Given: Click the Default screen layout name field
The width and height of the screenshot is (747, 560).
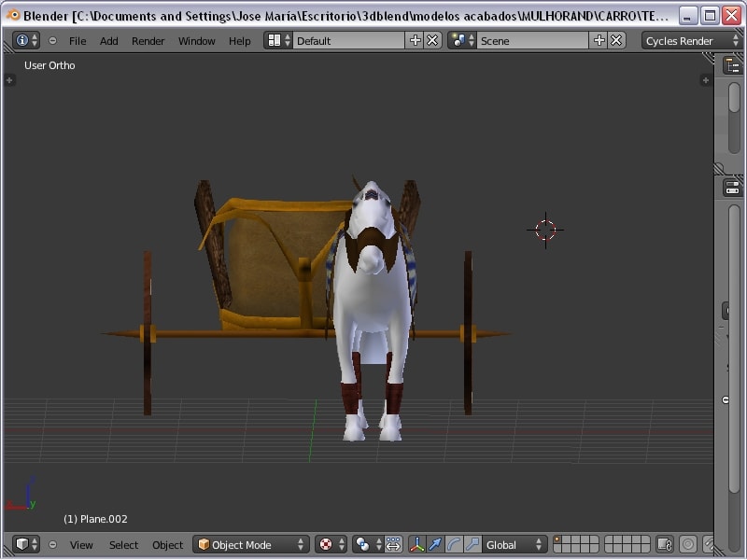Looking at the screenshot, I should pyautogui.click(x=347, y=40).
